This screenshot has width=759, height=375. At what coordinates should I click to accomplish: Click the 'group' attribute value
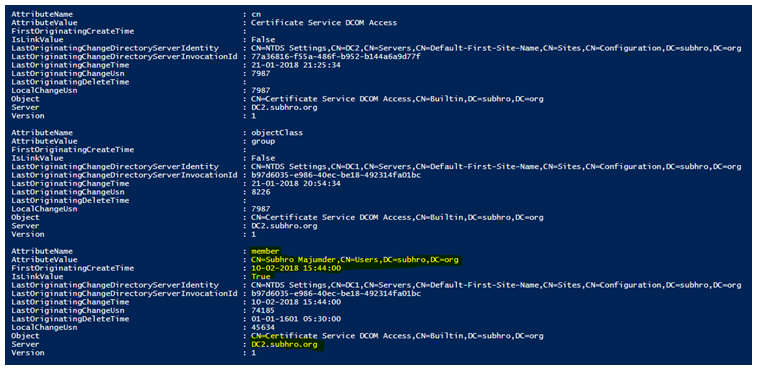[263, 141]
